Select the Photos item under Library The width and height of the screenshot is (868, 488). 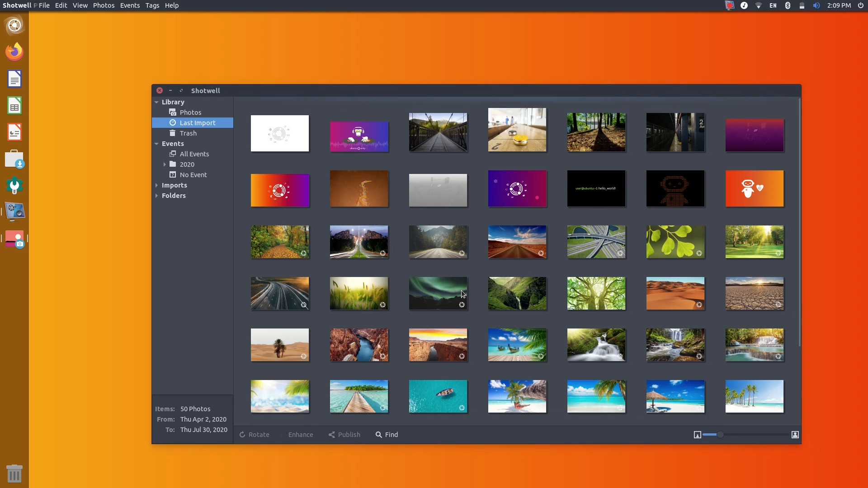(x=190, y=112)
